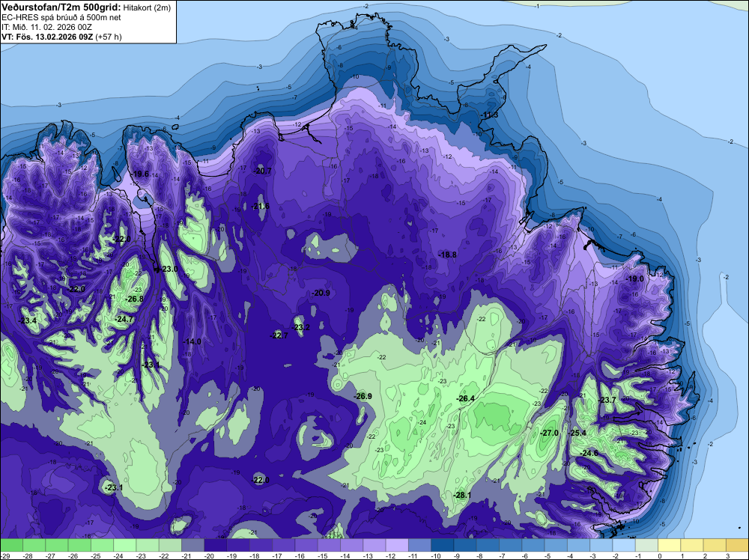
Task: Click the -14.0 temperature value
Action: [x=192, y=342]
